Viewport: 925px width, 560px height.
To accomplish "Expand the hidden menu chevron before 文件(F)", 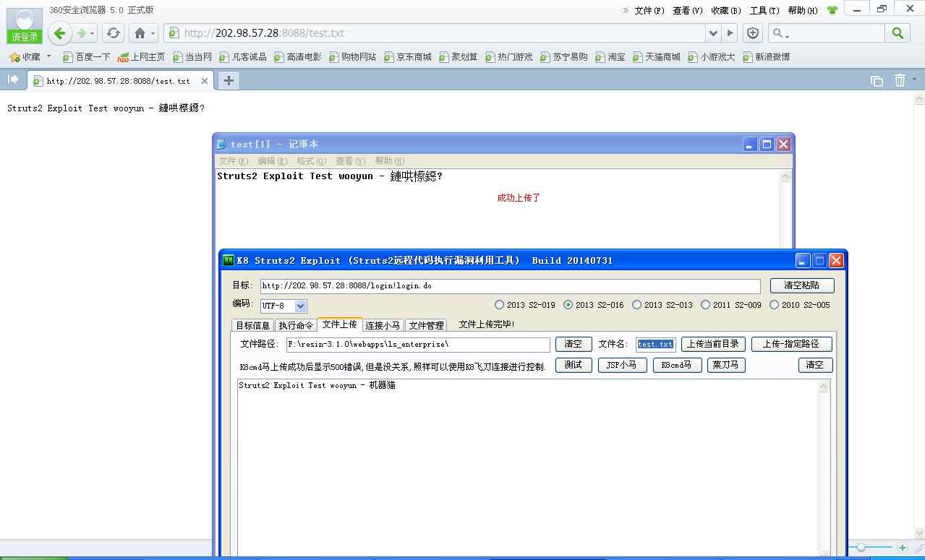I will [x=626, y=10].
